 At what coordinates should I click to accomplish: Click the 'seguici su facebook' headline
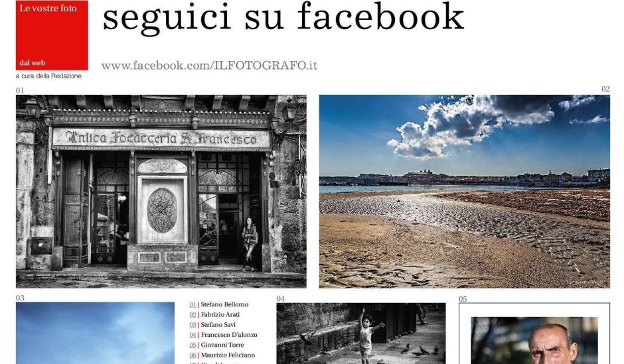[283, 19]
